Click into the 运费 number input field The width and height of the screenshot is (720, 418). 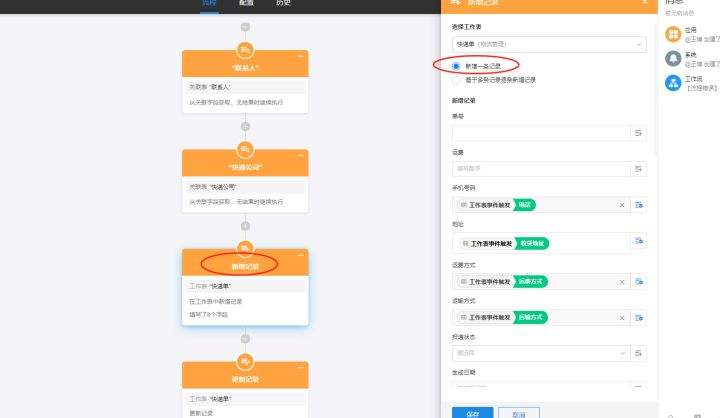(541, 169)
